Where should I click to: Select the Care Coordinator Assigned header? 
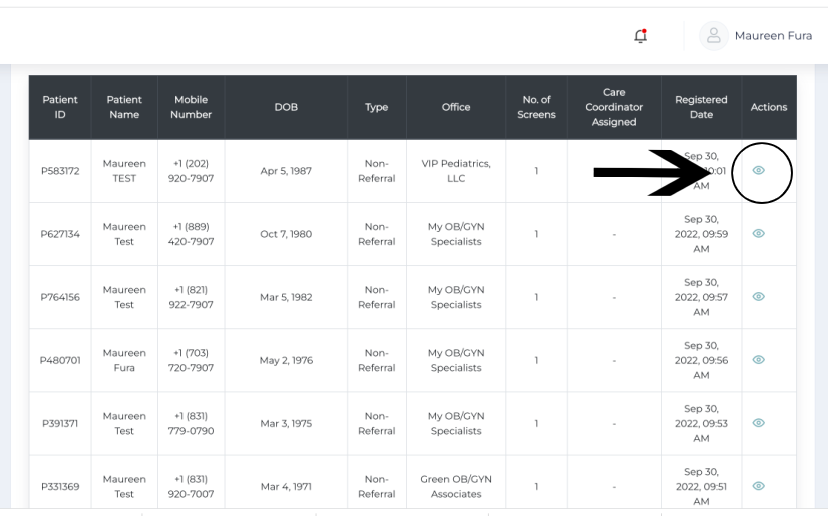pyautogui.click(x=614, y=107)
